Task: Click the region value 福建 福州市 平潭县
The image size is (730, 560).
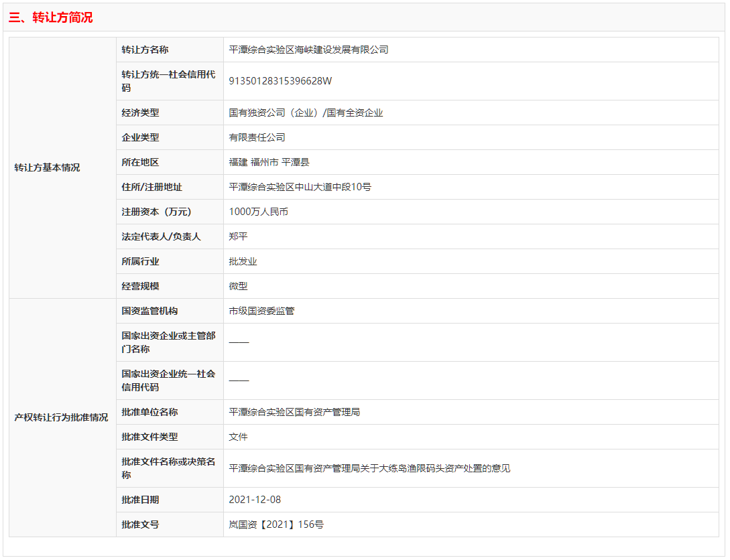Action: (x=269, y=162)
